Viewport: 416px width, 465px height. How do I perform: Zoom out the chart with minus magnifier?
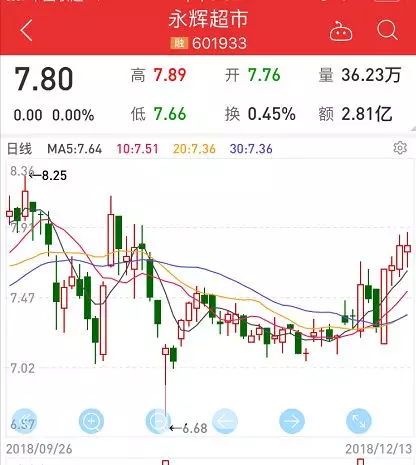(158, 421)
